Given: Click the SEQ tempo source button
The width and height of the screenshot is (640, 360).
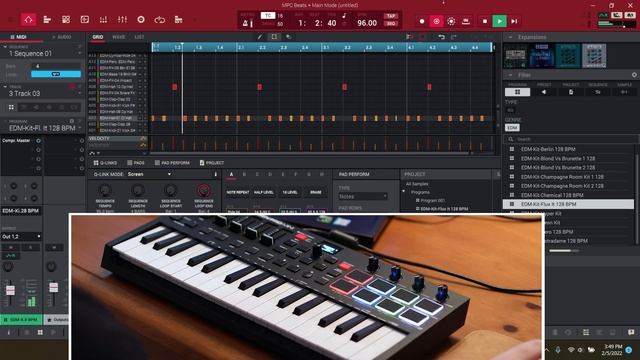Looking at the screenshot, I should pos(391,24).
